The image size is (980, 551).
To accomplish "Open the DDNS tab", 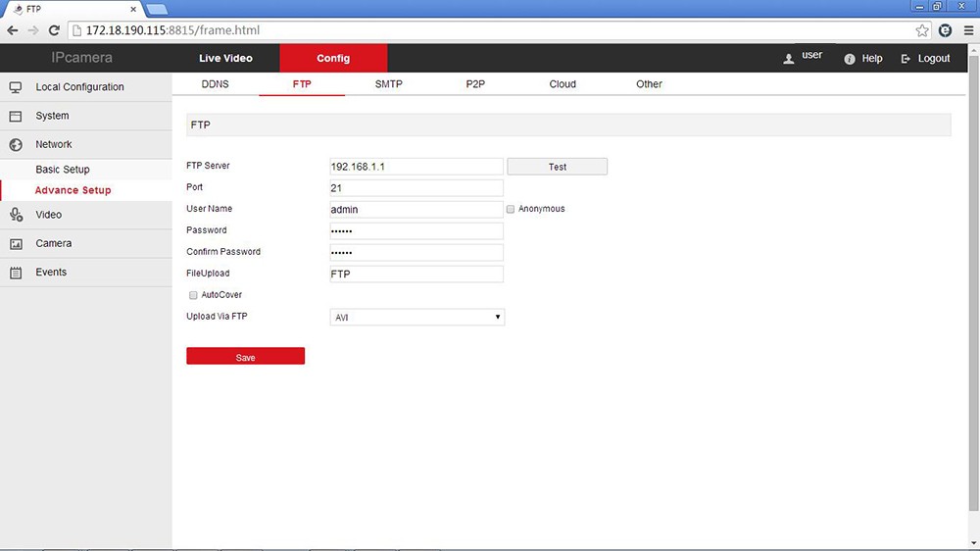I will tap(215, 84).
